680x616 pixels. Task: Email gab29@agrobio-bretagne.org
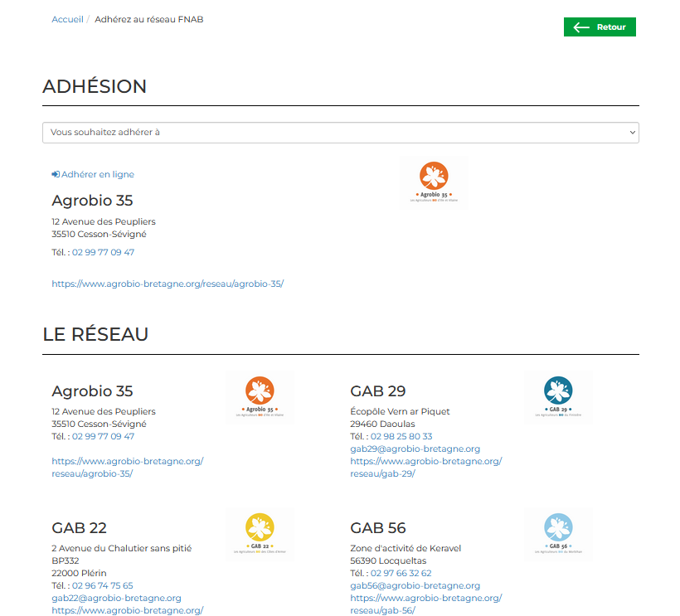415,449
